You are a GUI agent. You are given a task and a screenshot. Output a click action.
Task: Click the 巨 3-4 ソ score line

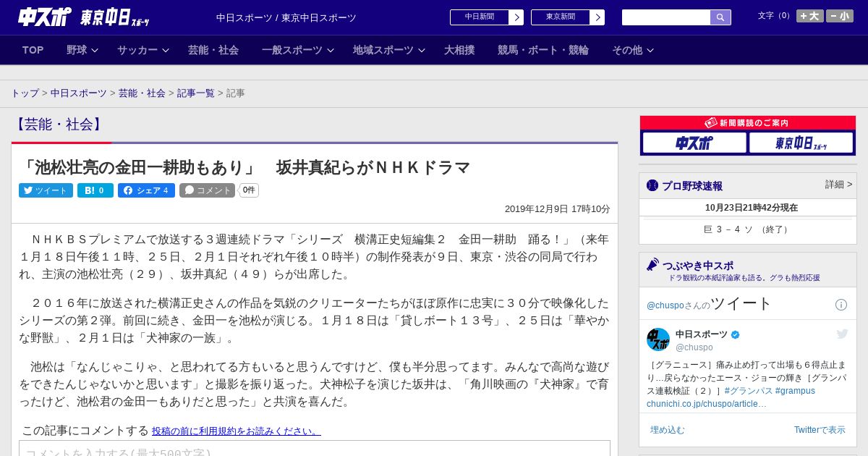(x=748, y=229)
